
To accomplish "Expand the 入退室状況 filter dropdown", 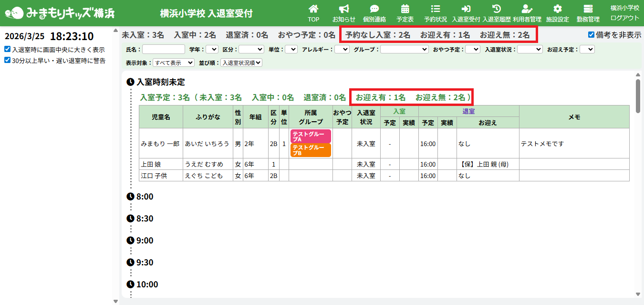I will click(530, 49).
